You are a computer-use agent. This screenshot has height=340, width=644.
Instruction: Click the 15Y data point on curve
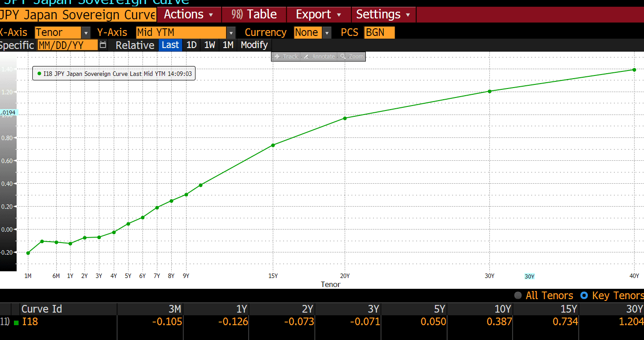(x=273, y=145)
